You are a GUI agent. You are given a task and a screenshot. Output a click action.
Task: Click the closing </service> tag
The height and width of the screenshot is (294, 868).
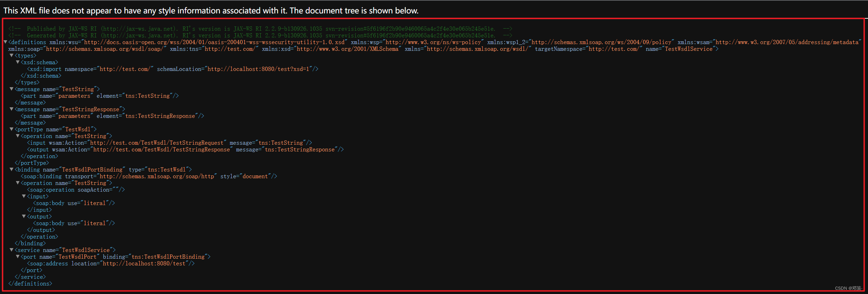(x=30, y=277)
